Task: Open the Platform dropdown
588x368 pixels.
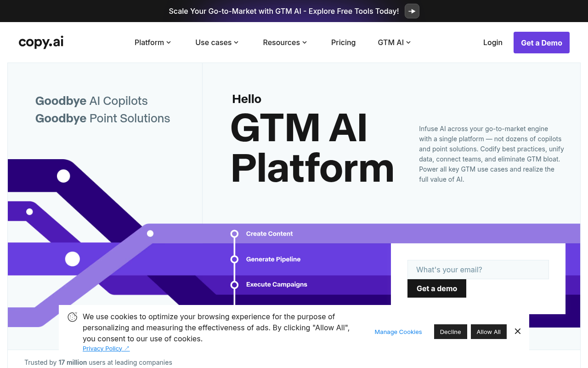Action: (x=153, y=42)
